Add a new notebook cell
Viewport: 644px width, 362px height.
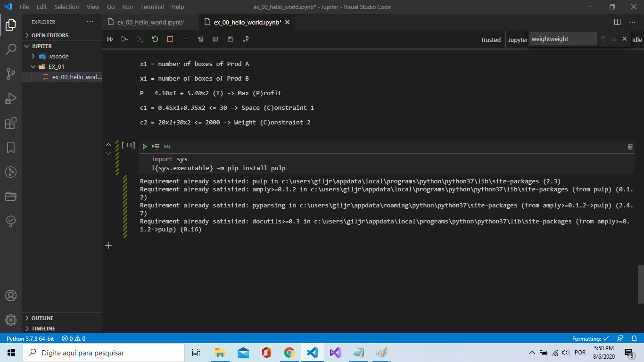(x=185, y=39)
